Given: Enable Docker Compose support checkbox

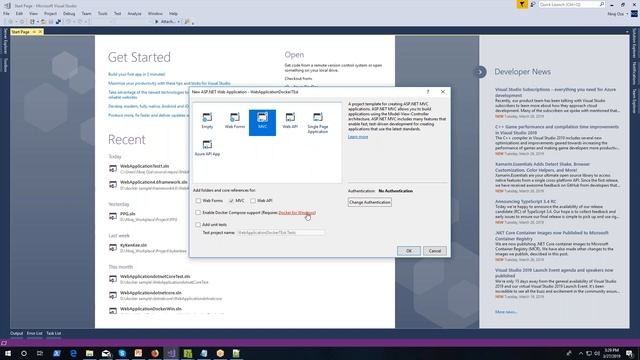Looking at the screenshot, I should click(198, 212).
